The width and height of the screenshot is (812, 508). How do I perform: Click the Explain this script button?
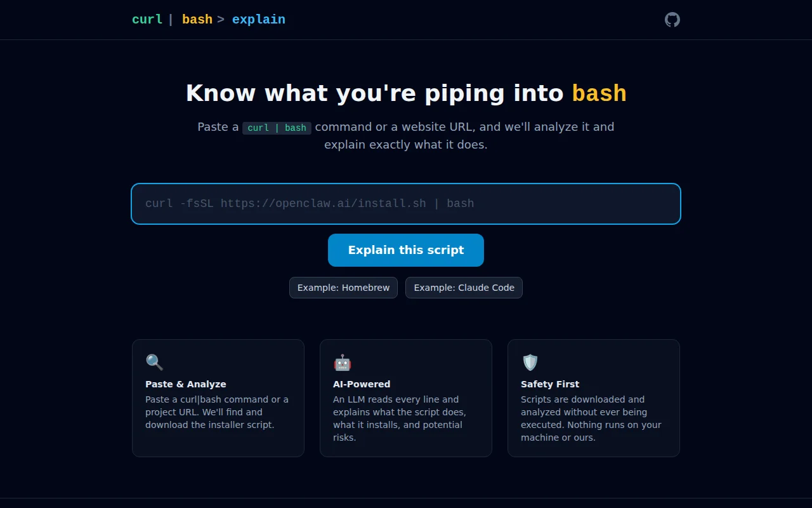(x=406, y=250)
